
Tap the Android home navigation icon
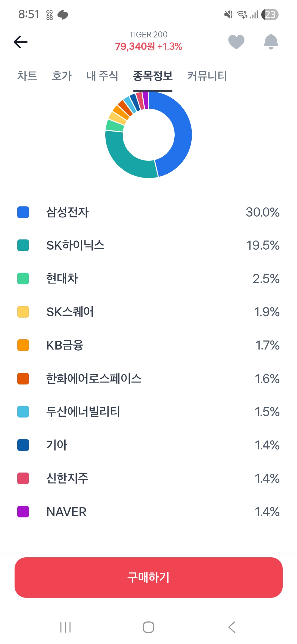tap(148, 627)
